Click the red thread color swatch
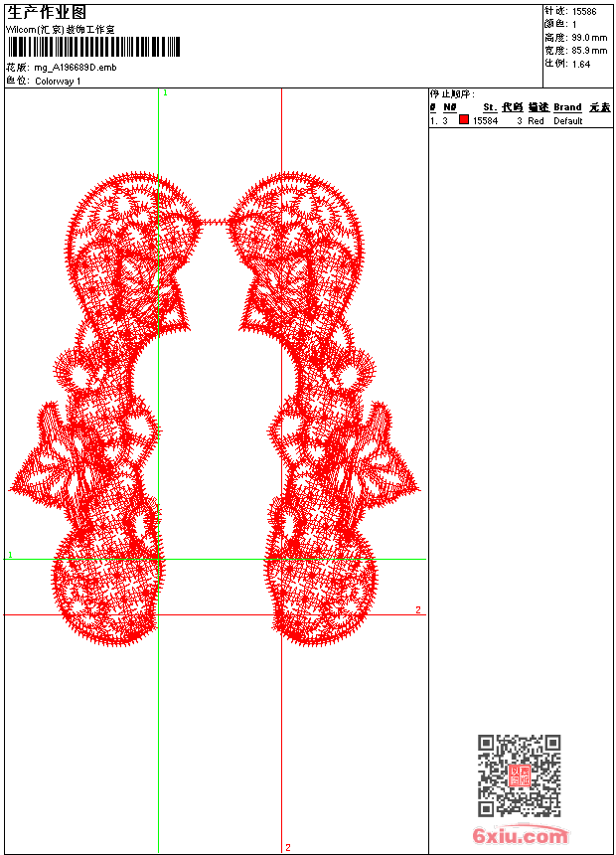Viewport: 616px width, 855px height. click(464, 119)
